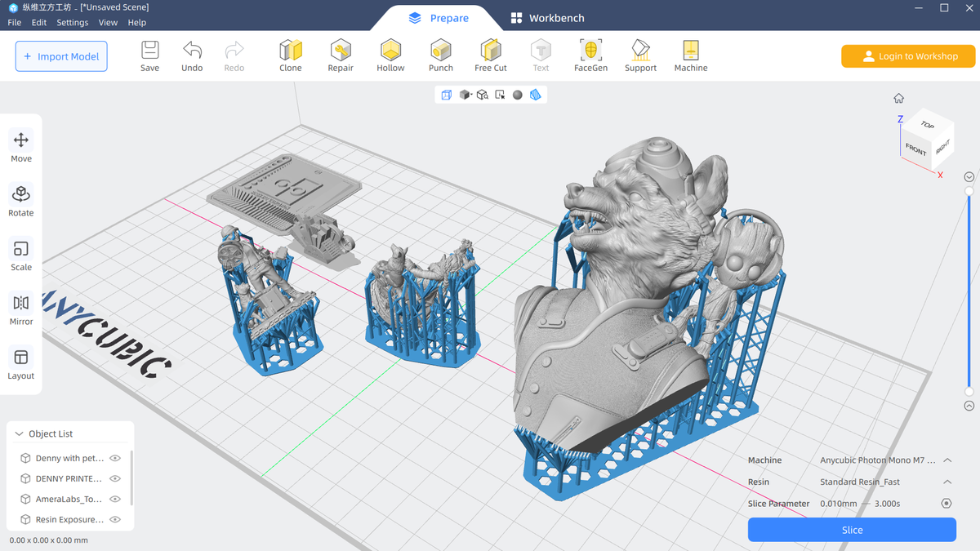
Task: Click Login to Workshop button
Action: click(908, 56)
